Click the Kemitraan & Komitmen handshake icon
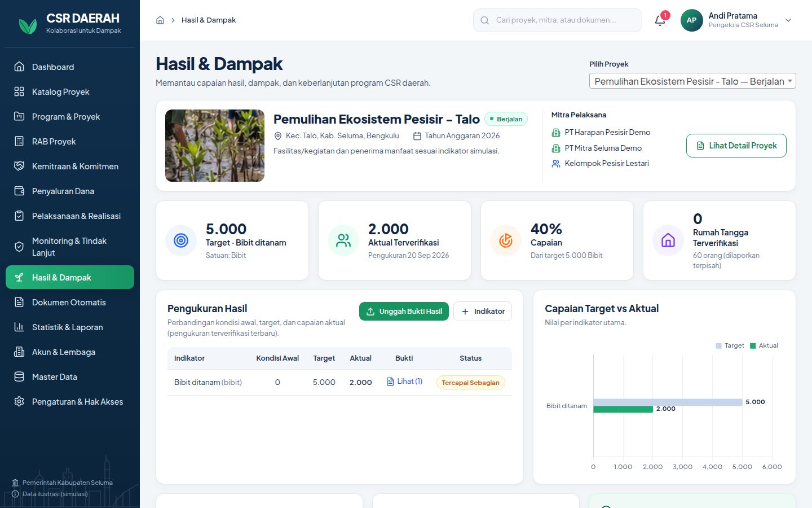Image resolution: width=812 pixels, height=508 pixels. 19,166
